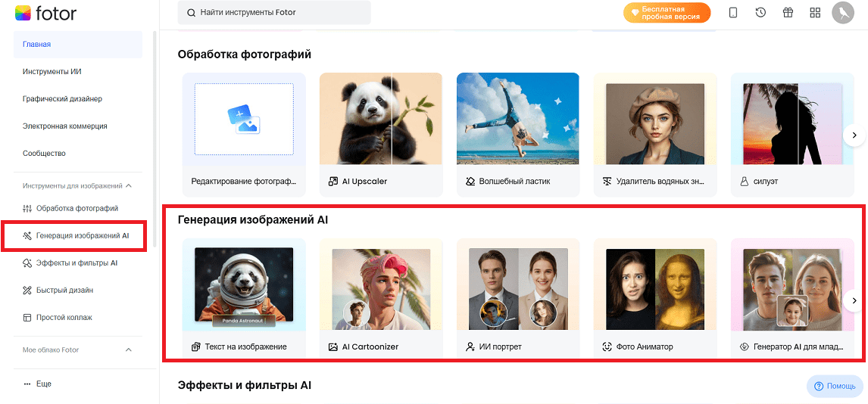Click the Фото Аниматор face icon
Image resolution: width=868 pixels, height=404 pixels.
(x=607, y=347)
